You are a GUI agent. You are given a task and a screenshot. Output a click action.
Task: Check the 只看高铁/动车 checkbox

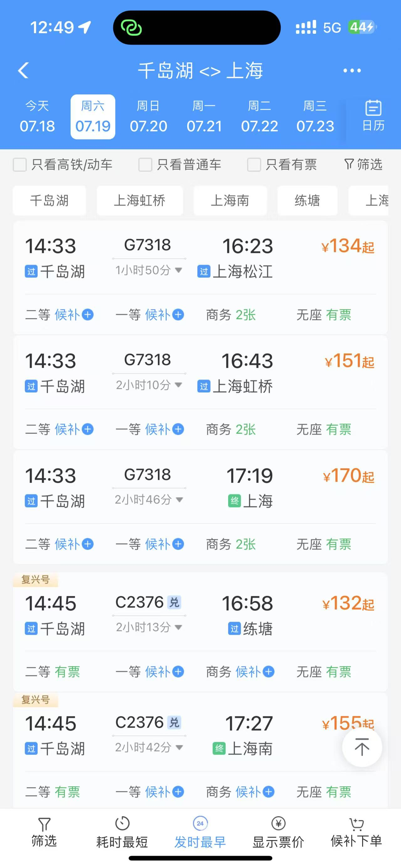(x=19, y=165)
